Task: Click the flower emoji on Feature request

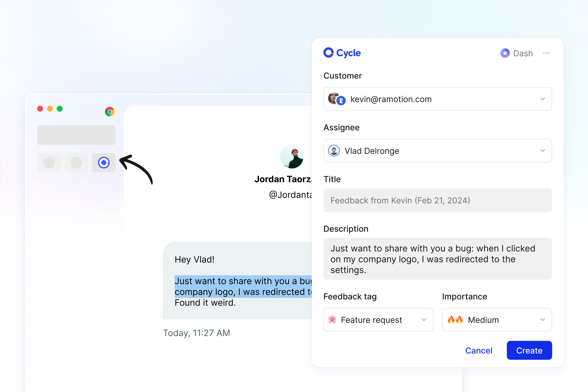Action: 332,319
